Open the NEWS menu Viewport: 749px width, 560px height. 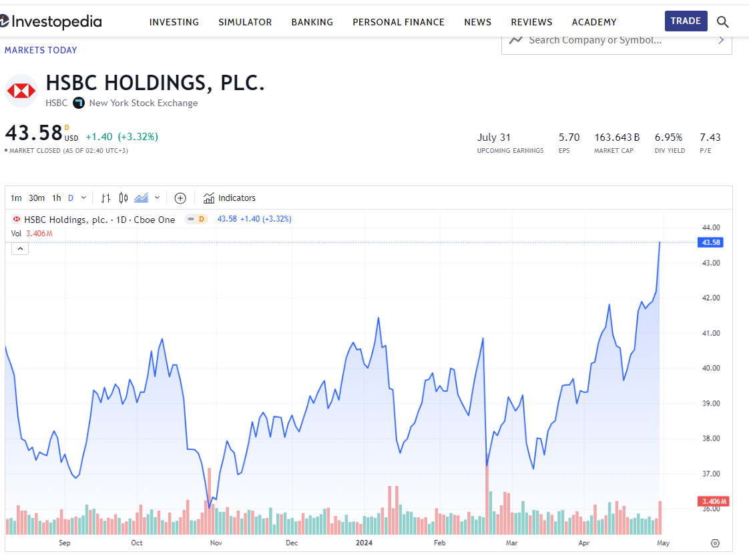point(478,22)
